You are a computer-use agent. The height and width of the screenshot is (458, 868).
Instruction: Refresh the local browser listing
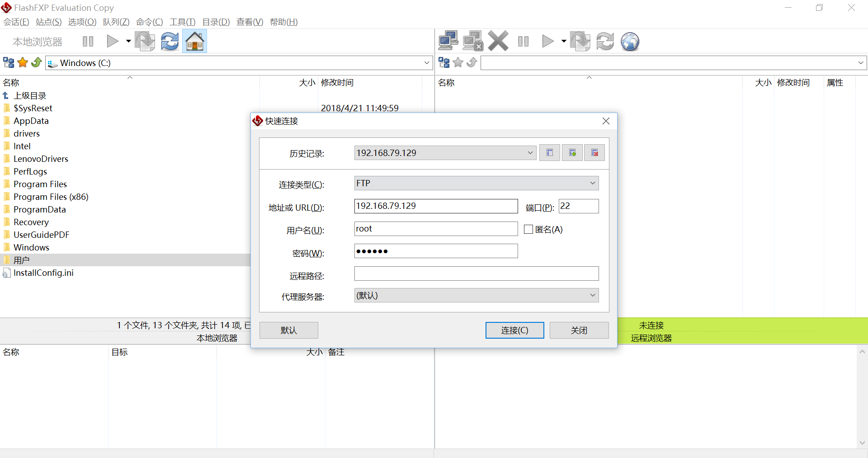(170, 41)
